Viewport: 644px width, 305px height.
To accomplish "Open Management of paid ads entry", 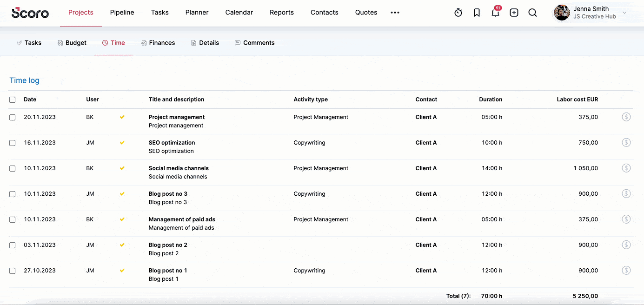I will (182, 219).
